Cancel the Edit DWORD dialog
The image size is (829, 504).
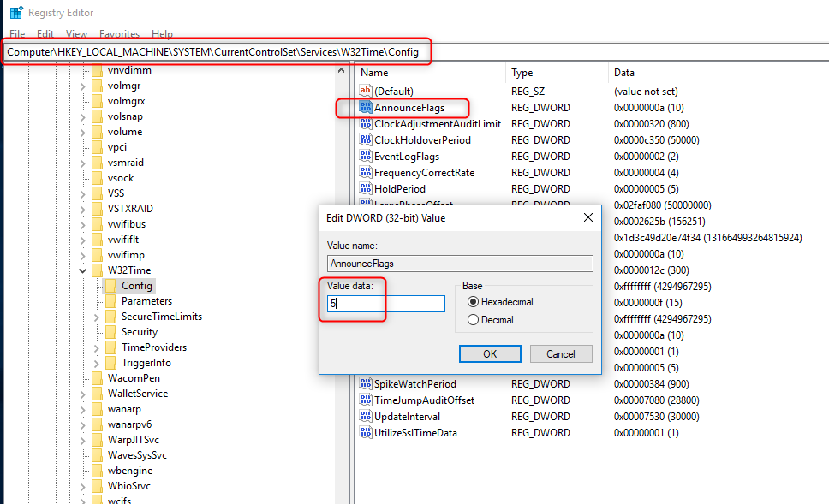(x=561, y=353)
